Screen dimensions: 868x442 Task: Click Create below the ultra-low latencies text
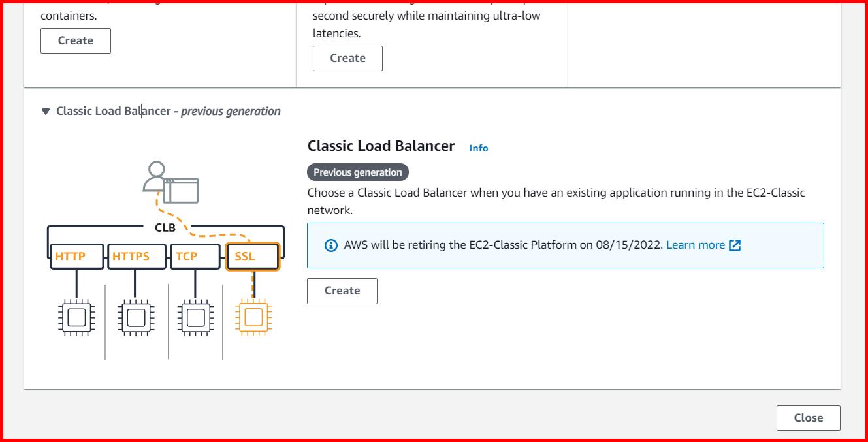coord(347,58)
